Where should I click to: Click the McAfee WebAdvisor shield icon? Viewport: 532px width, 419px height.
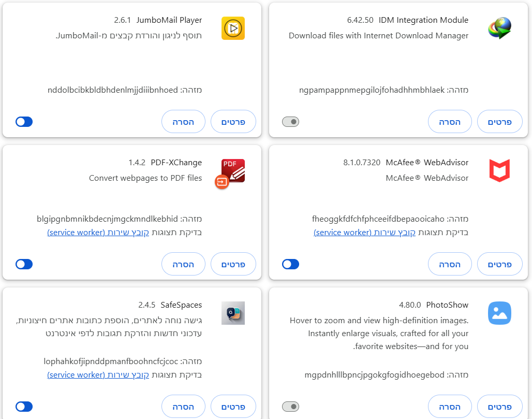pyautogui.click(x=499, y=170)
